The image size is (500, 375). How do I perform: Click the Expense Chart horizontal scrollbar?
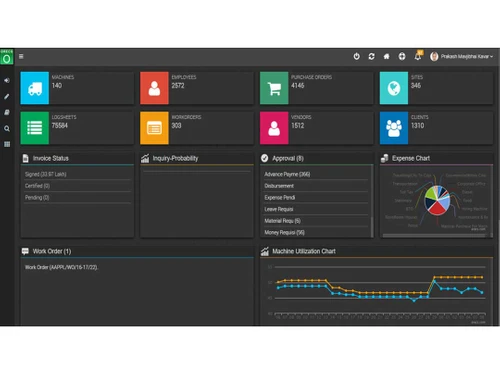point(434,235)
